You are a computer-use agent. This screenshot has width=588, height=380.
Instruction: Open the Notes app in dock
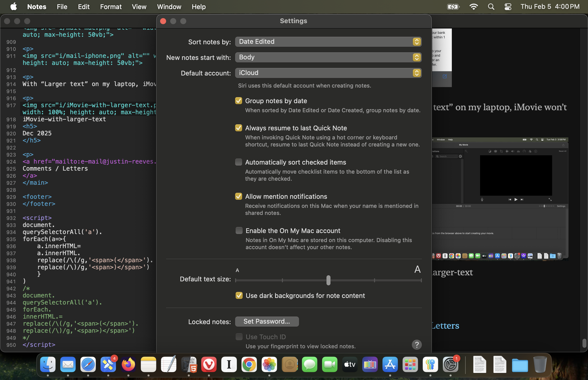[x=148, y=364]
